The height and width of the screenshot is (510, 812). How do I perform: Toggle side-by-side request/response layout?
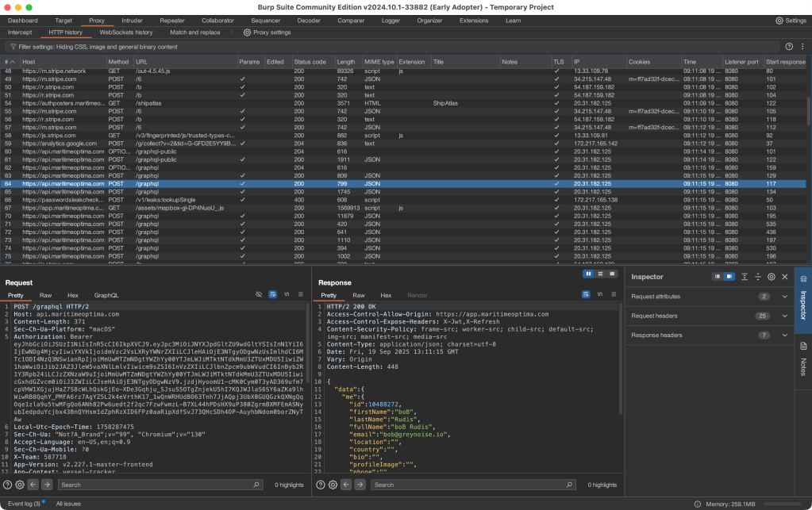[x=588, y=274]
